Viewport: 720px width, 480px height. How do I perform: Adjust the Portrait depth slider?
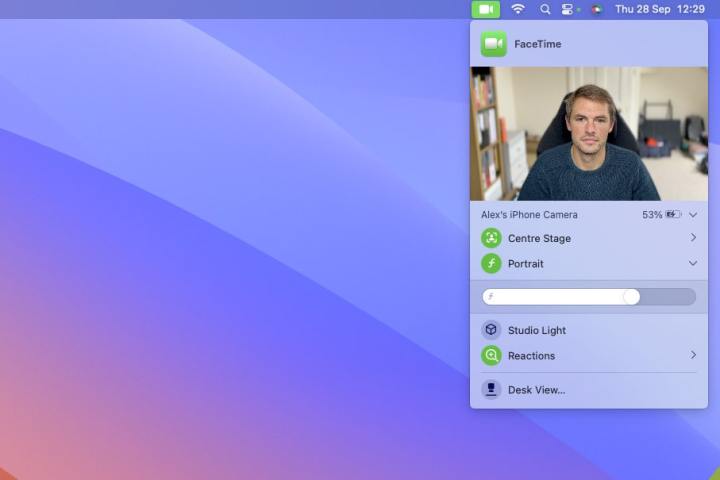click(589, 297)
